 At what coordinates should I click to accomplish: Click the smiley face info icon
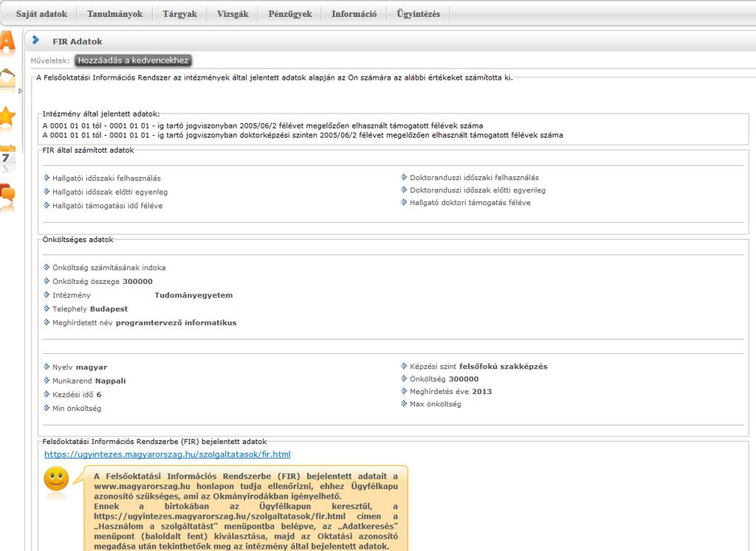tap(56, 479)
